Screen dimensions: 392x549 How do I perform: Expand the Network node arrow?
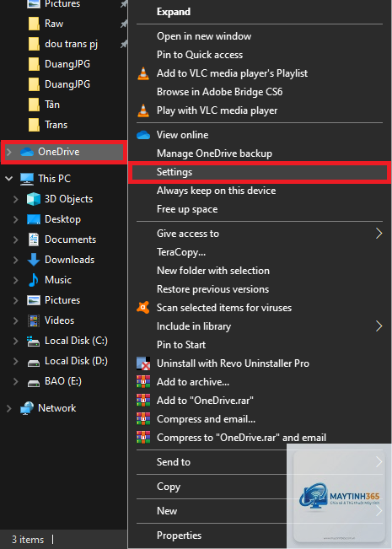[9, 408]
